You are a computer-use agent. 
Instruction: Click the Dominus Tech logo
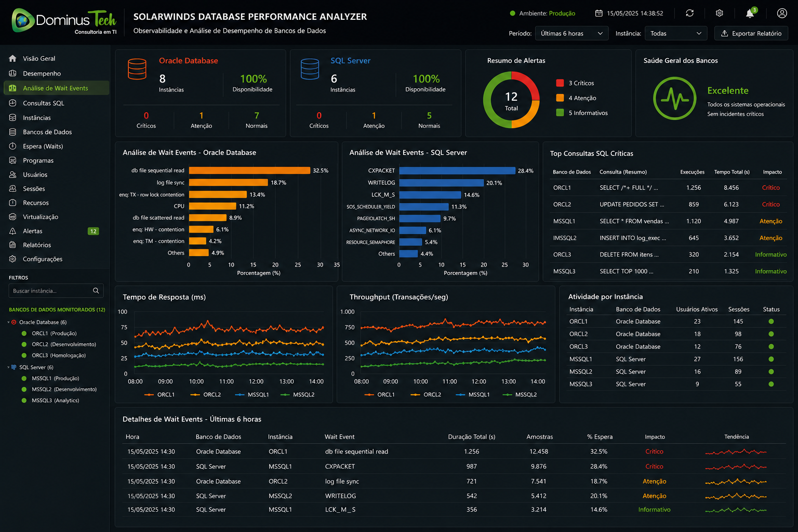(x=64, y=21)
